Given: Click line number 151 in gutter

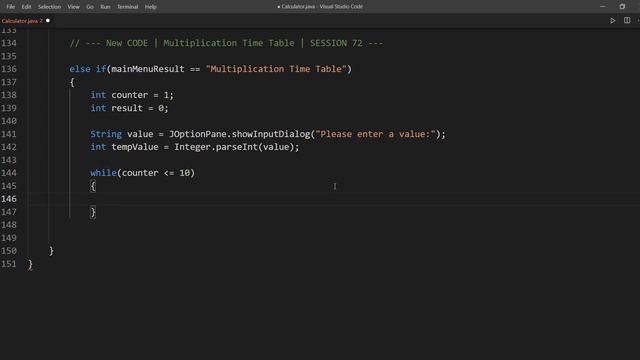Looking at the screenshot, I should point(9,264).
